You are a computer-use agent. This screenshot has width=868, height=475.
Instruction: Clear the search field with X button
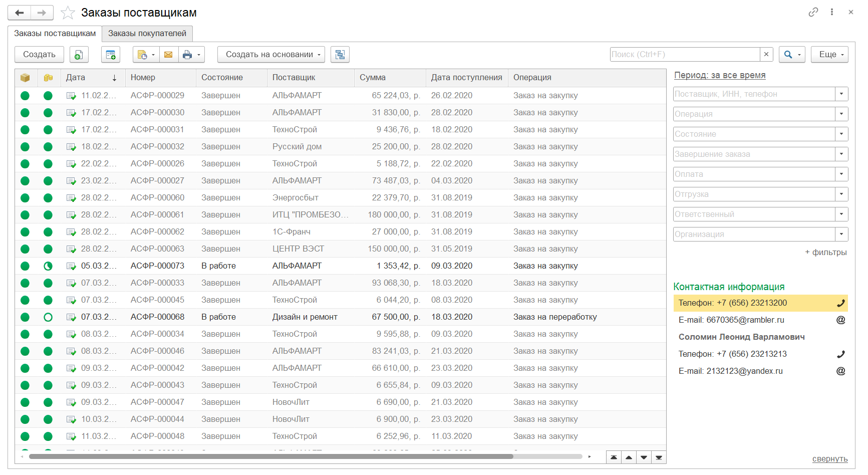[x=766, y=55]
